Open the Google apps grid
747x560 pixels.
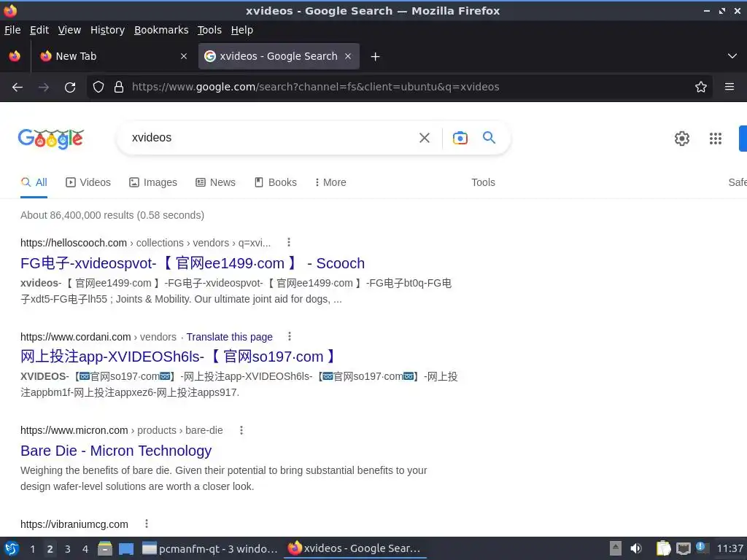[716, 139]
